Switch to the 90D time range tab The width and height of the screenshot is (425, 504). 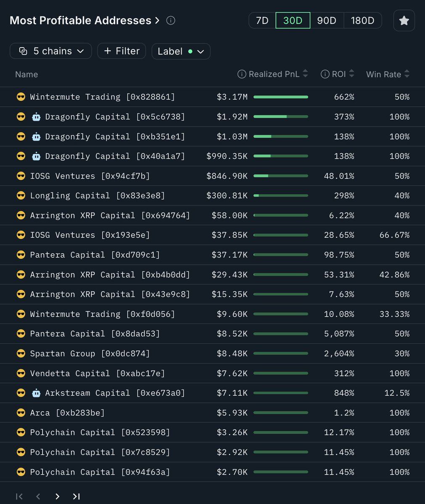(327, 20)
